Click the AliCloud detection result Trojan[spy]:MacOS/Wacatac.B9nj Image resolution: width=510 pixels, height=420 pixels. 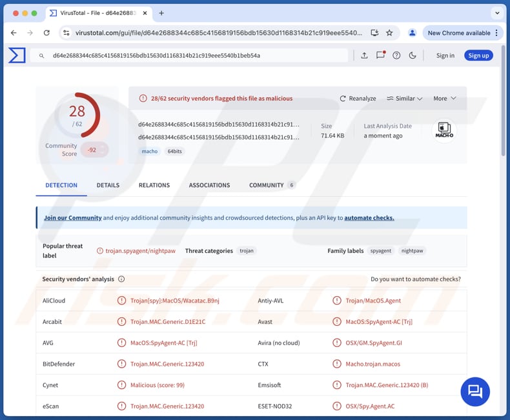coord(175,301)
